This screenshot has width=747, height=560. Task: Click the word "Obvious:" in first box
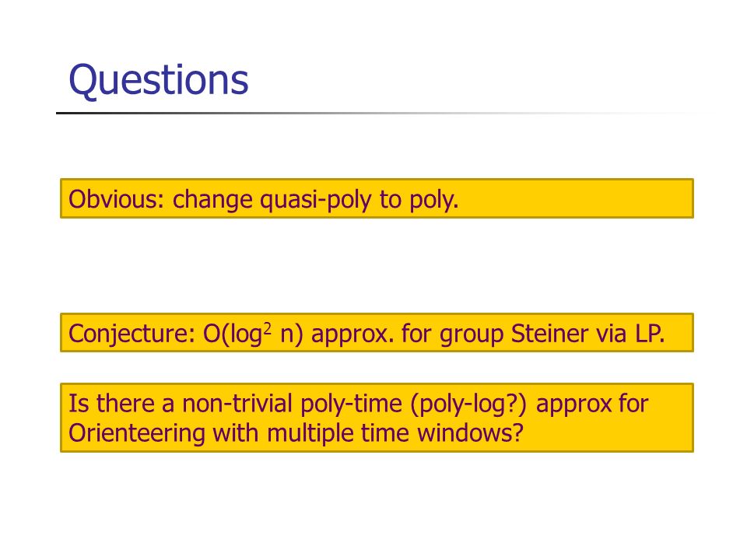coord(116,199)
